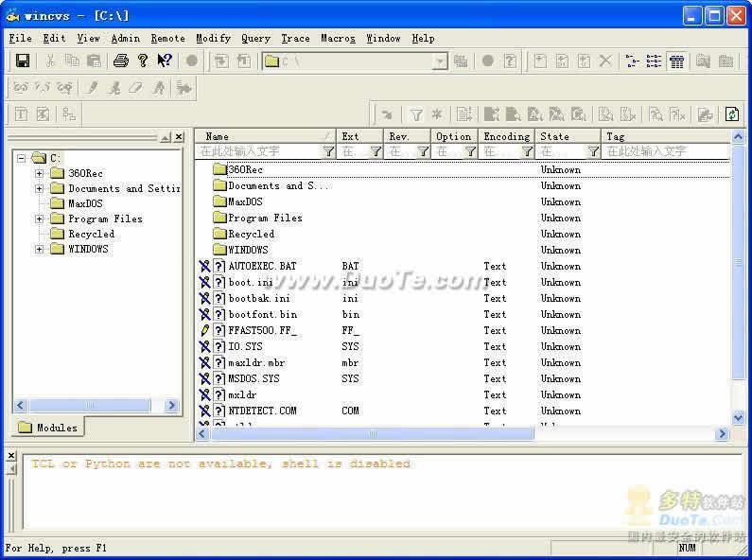Expand the Documents and Settings tree node
The height and width of the screenshot is (560, 752).
(40, 188)
